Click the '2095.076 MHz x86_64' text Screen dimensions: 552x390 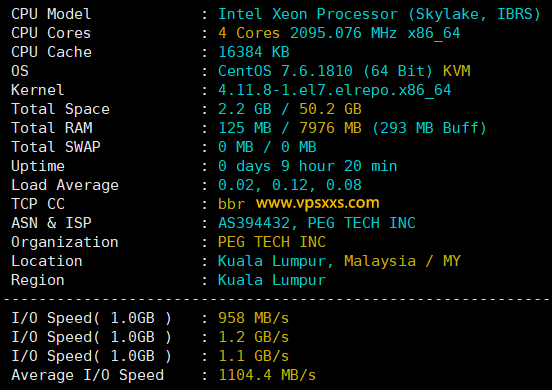pyautogui.click(x=375, y=33)
